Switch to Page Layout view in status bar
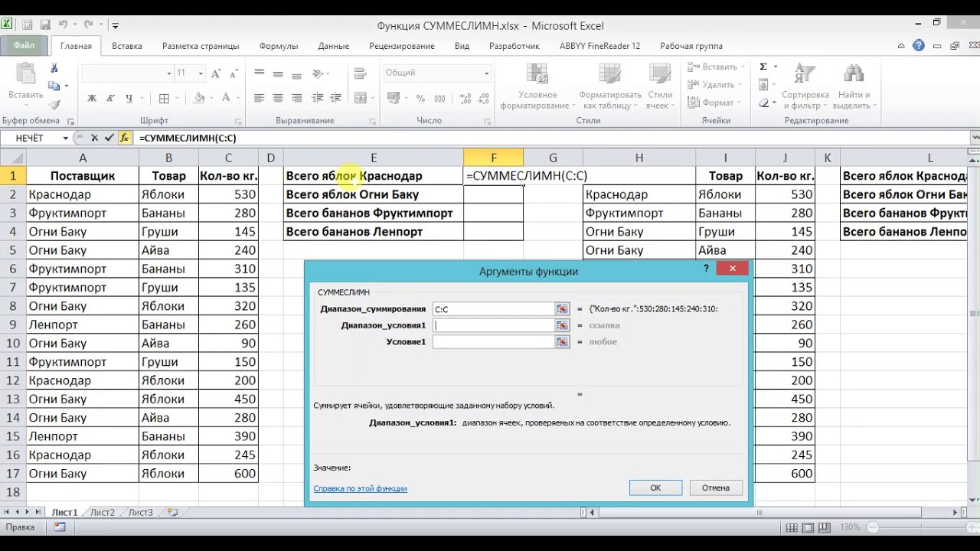The image size is (980, 551). pyautogui.click(x=806, y=527)
